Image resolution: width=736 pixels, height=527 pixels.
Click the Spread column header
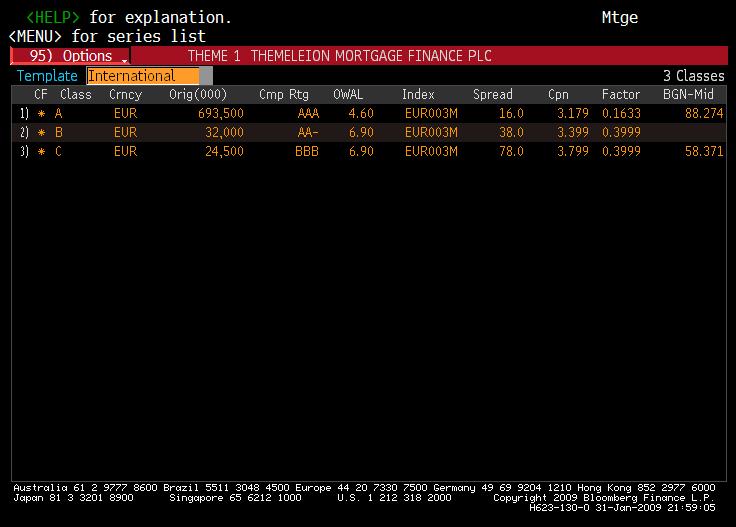point(493,95)
